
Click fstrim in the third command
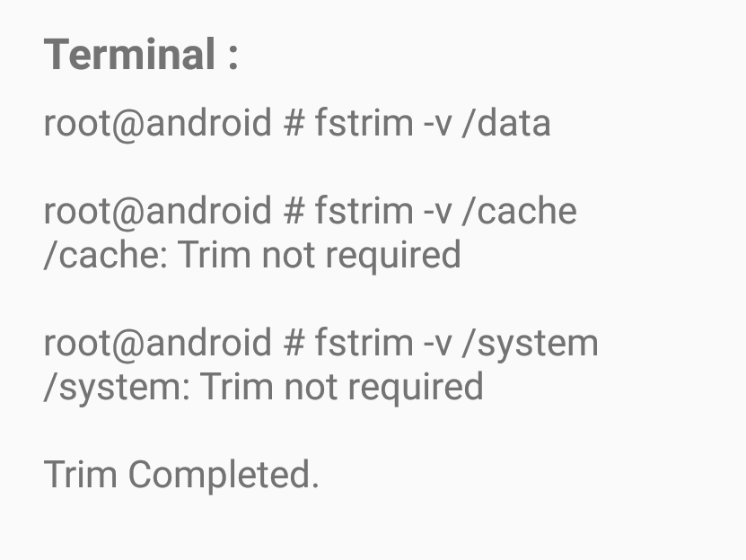[x=364, y=343]
